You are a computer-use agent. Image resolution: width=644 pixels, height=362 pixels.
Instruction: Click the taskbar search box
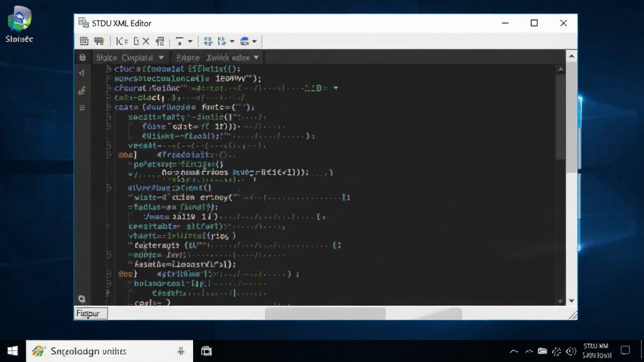coord(109,351)
